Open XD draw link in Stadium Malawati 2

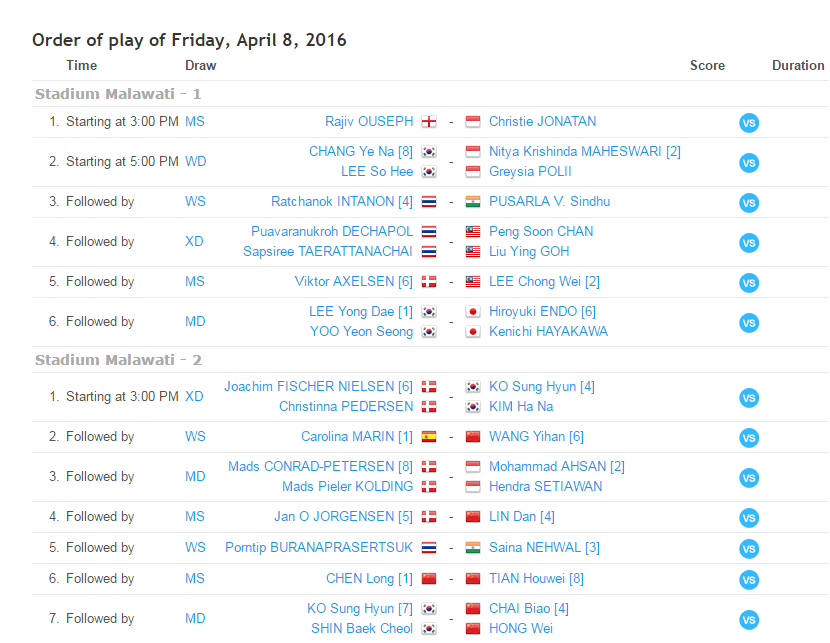coord(194,397)
